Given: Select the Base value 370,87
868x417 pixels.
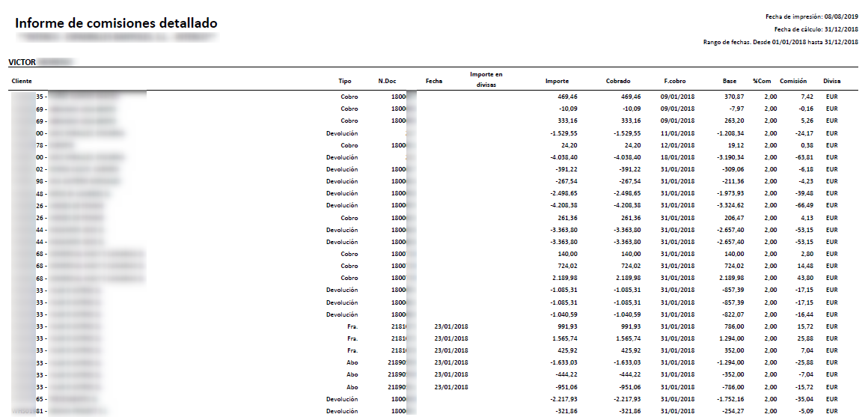Looking at the screenshot, I should tap(734, 97).
